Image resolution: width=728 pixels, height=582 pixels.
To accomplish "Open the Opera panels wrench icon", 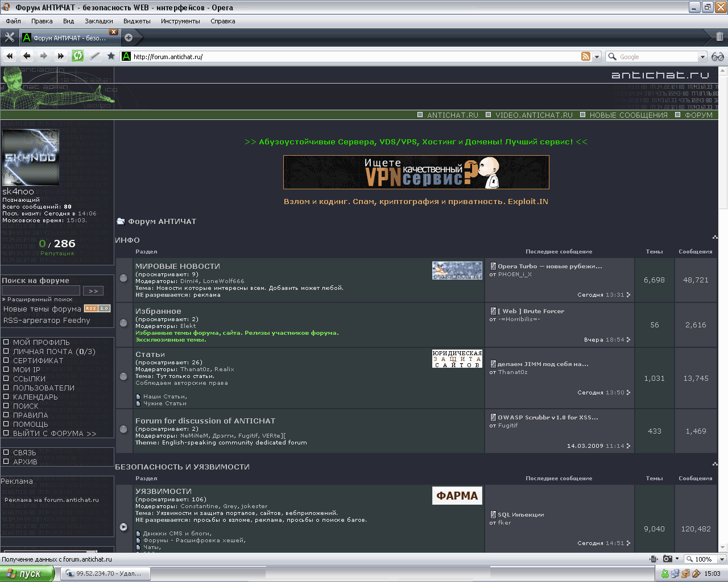I will pos(10,38).
